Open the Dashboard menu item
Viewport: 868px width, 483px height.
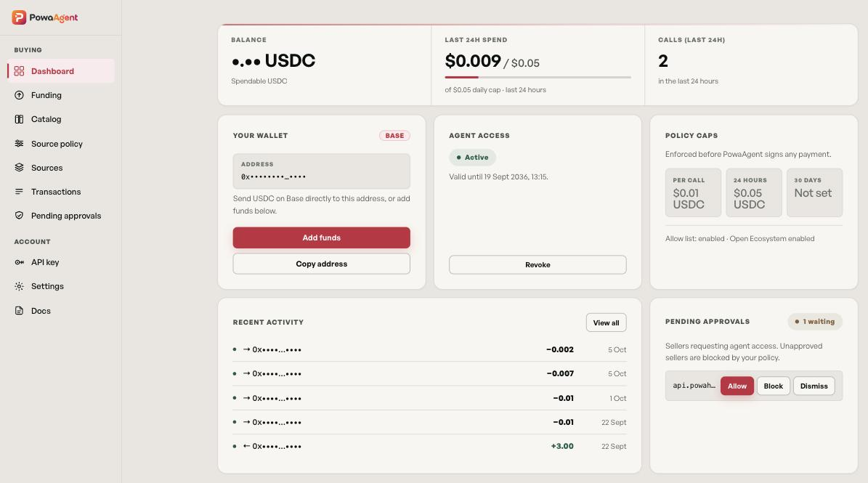point(61,71)
